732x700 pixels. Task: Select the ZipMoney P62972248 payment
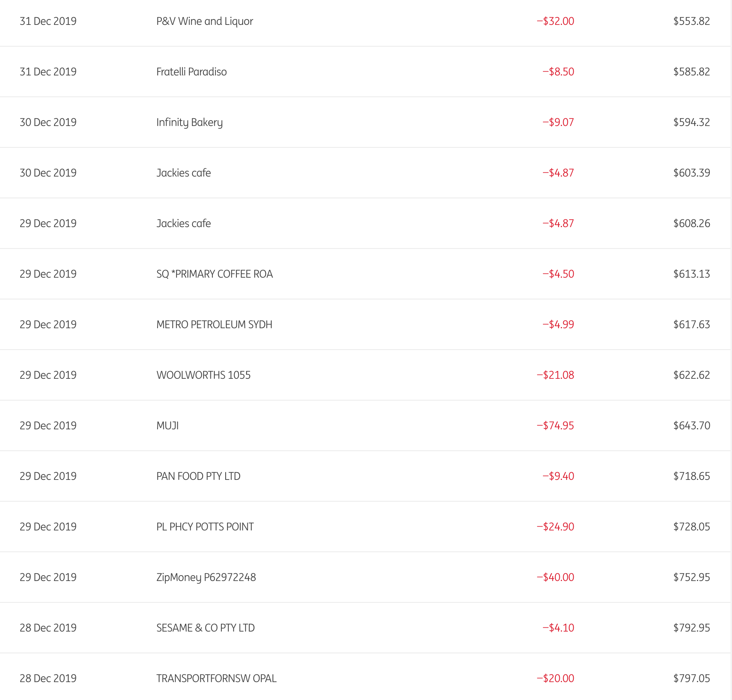[206, 577]
